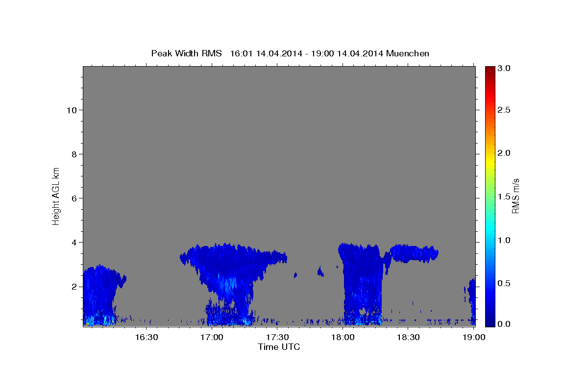Click the 'Height AGL km' axis label

point(56,196)
